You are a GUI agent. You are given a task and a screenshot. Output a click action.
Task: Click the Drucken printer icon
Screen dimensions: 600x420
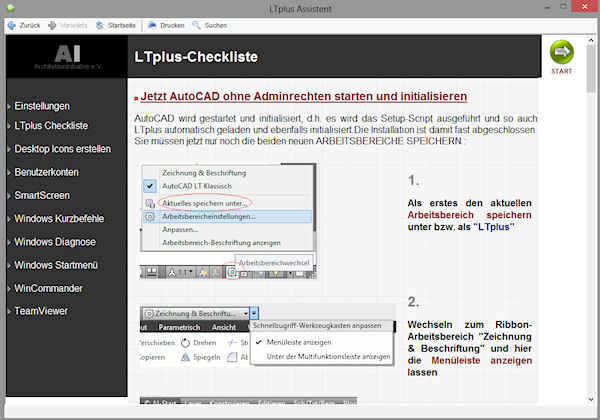pyautogui.click(x=152, y=25)
